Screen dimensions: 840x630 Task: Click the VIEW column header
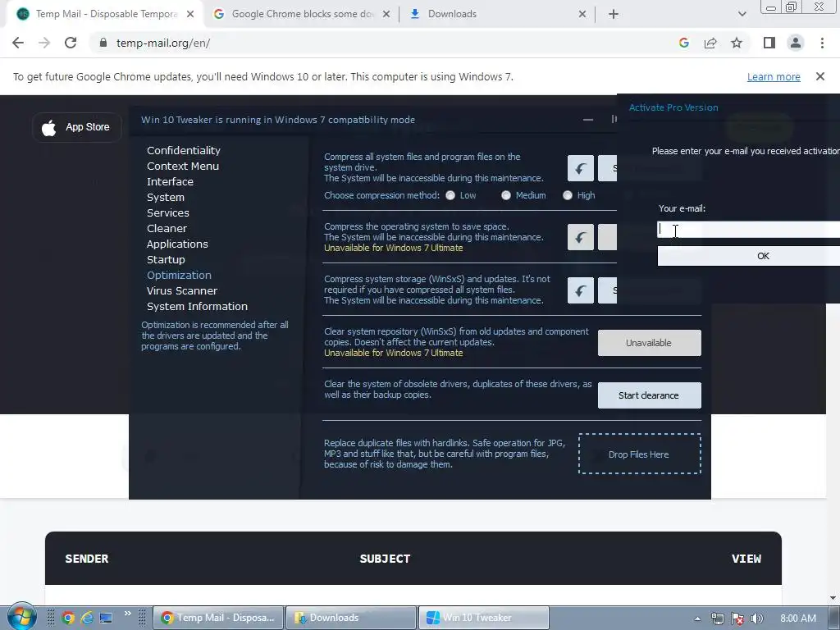[746, 559]
